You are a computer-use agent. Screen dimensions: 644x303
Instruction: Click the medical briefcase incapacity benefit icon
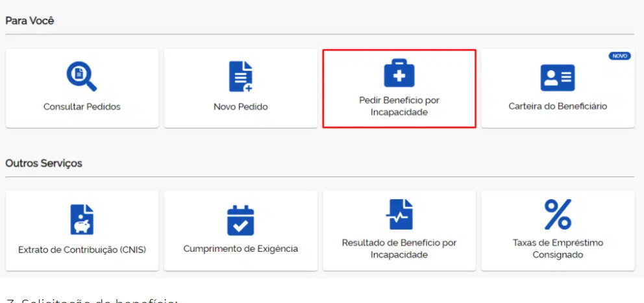399,72
